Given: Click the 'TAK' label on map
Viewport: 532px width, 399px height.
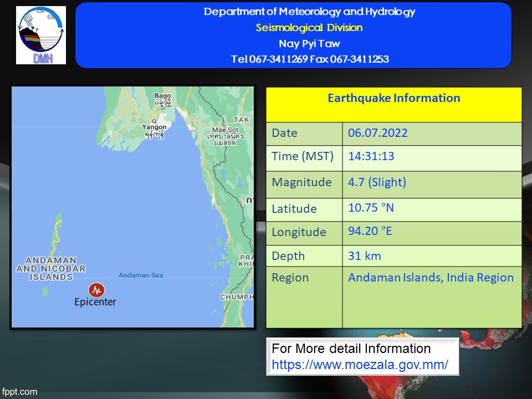Looking at the screenshot, I should coord(241,120).
